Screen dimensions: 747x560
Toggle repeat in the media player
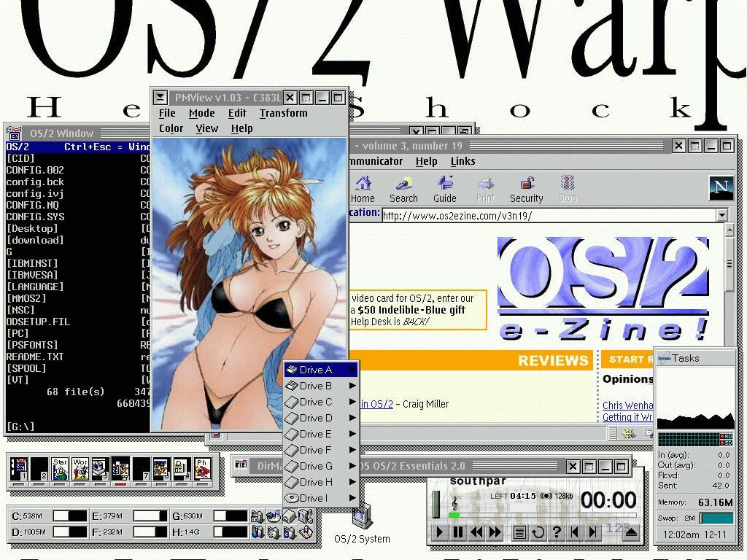pyautogui.click(x=538, y=532)
